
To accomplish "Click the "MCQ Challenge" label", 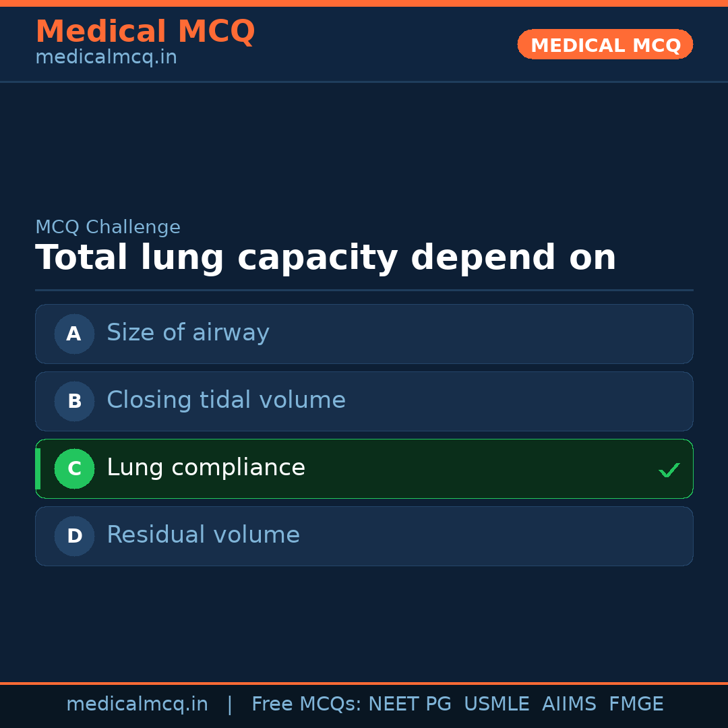I will (108, 228).
